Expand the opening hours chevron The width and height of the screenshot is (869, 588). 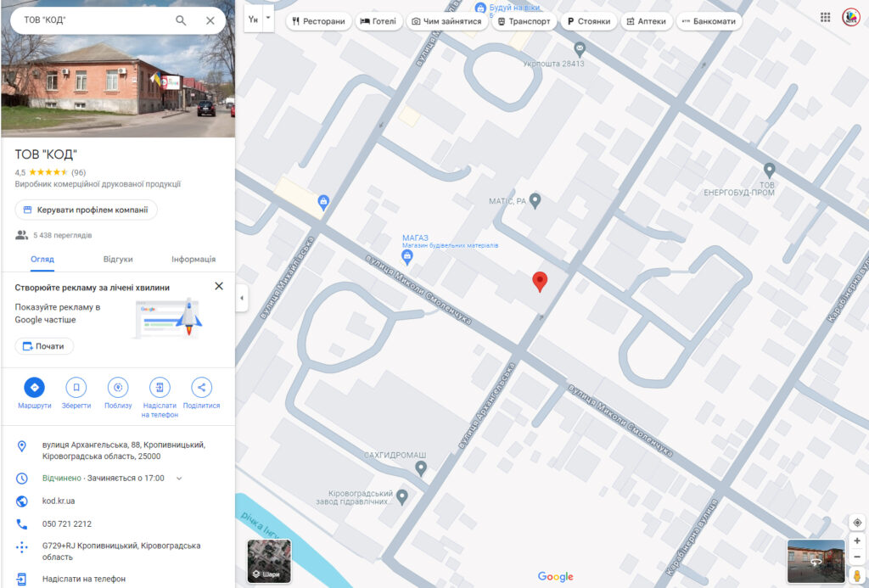point(179,479)
